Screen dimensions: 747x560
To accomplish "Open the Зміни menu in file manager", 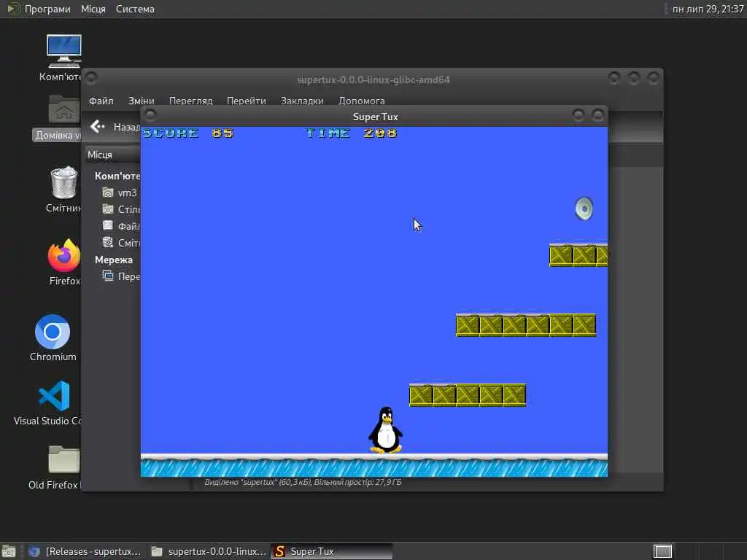I will 141,101.
